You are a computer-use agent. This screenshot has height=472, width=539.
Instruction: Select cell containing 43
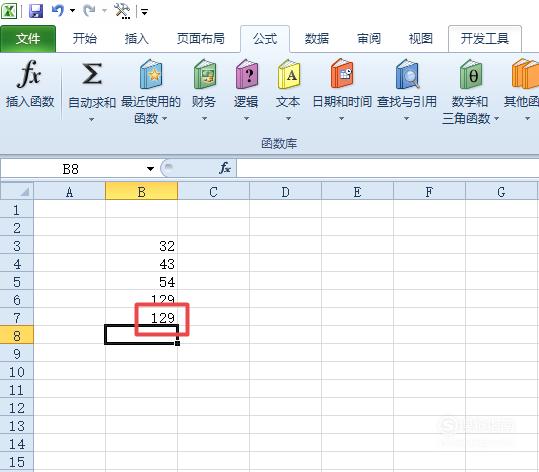pyautogui.click(x=141, y=264)
